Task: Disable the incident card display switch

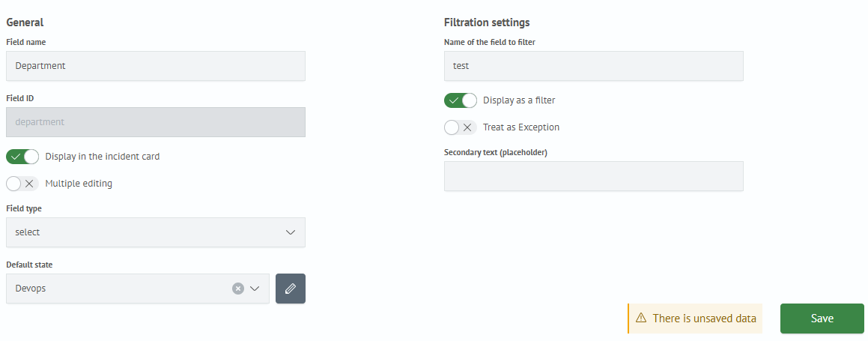Action: 22,157
